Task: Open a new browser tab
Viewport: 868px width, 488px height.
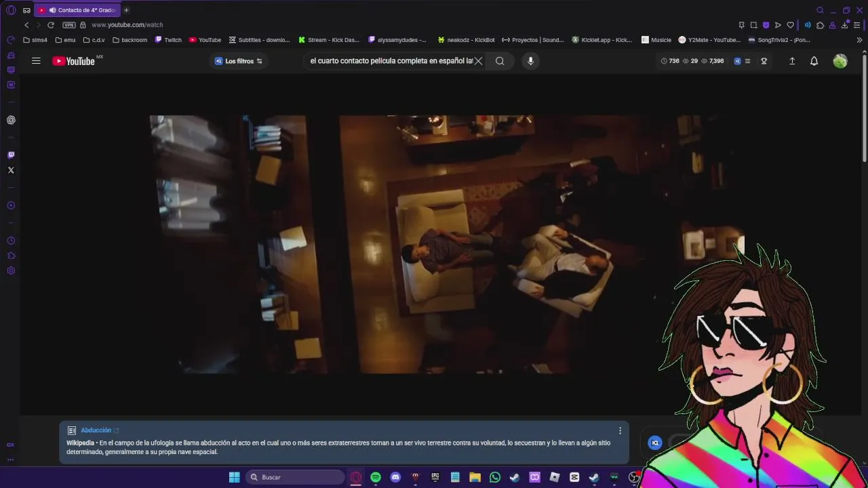Action: pyautogui.click(x=126, y=10)
